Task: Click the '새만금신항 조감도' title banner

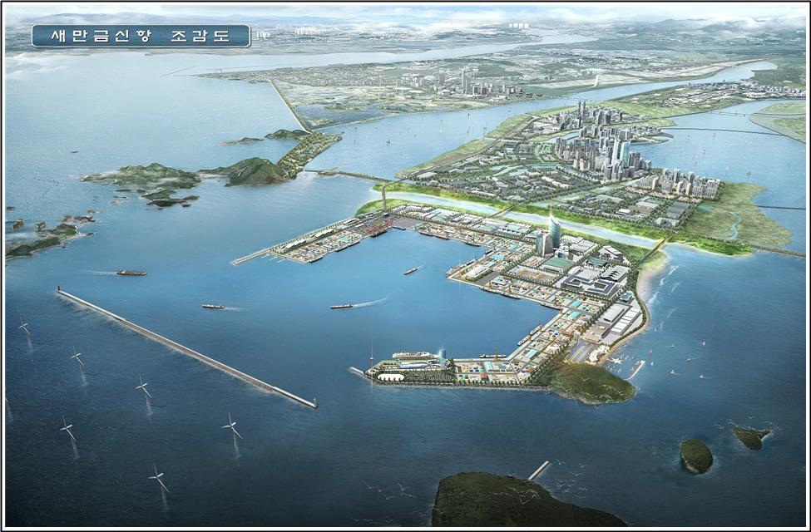Action: coord(141,36)
